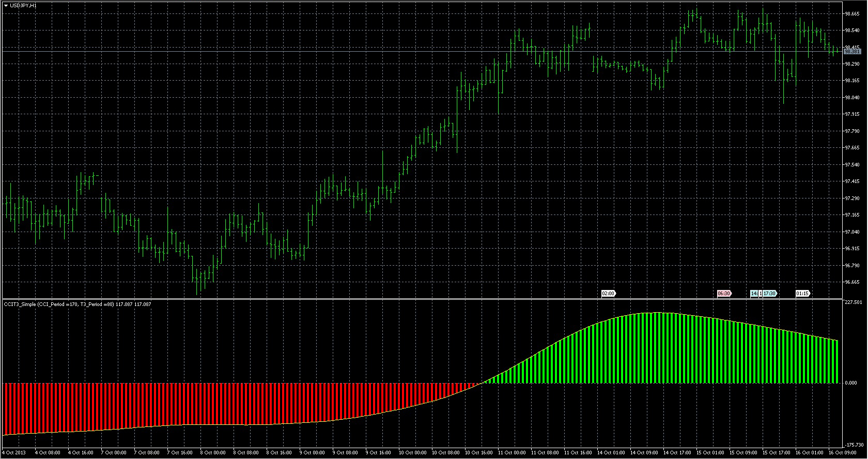
Task: Click the 9 Oct 16:00 time label
Action: pyautogui.click(x=379, y=453)
